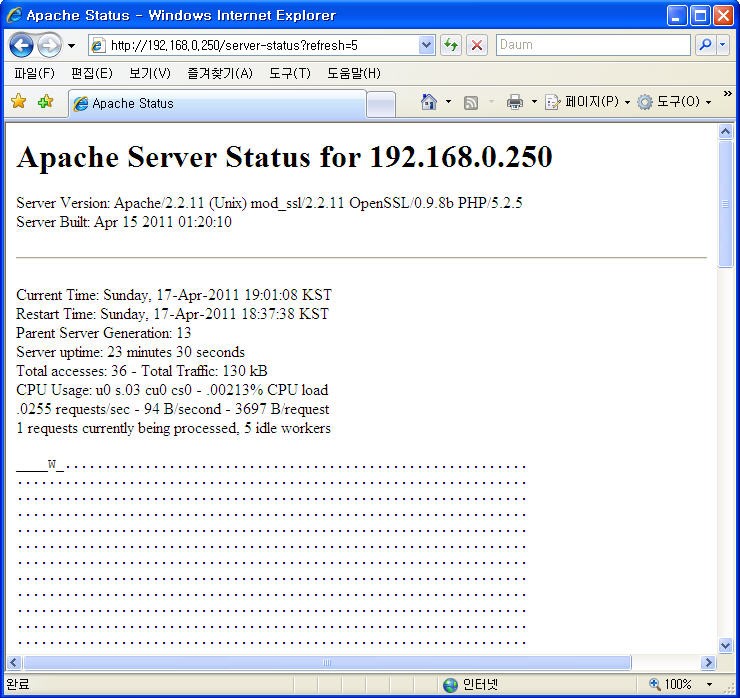The height and width of the screenshot is (698, 740).
Task: Minimize the Internet Explorer window
Action: 676,16
